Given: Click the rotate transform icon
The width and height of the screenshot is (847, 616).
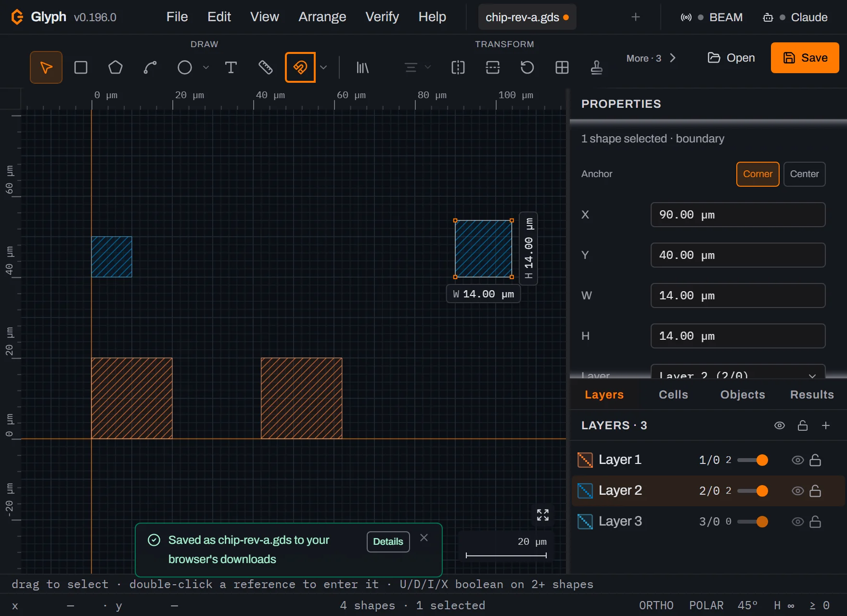Looking at the screenshot, I should [527, 67].
